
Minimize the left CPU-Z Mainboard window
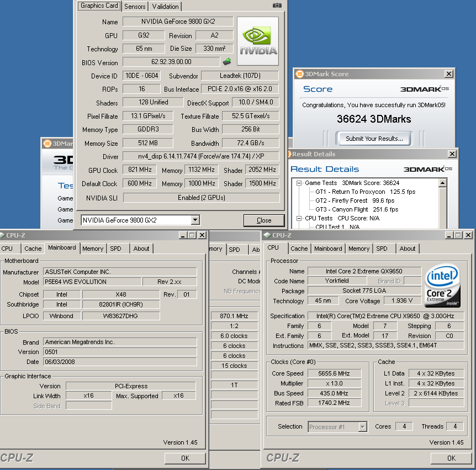(183, 235)
